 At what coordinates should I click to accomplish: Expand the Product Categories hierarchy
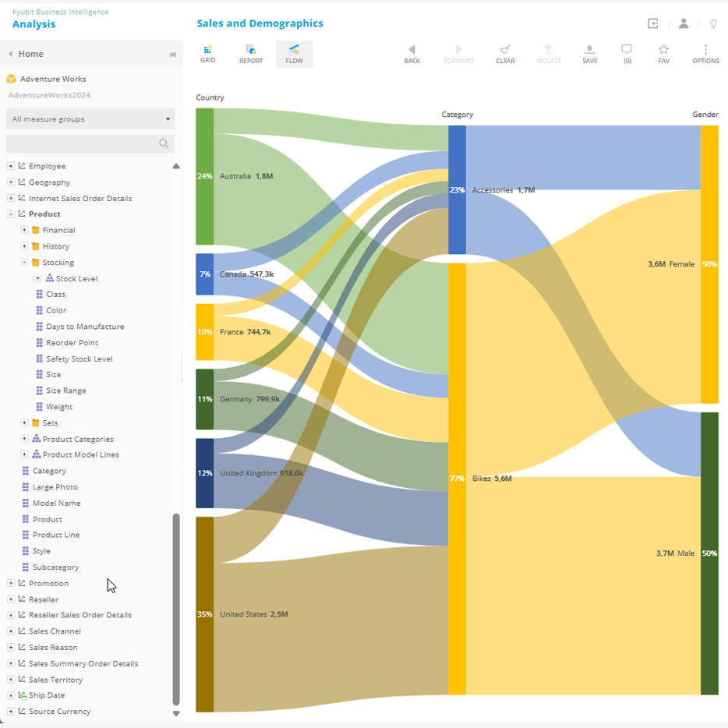[25, 439]
